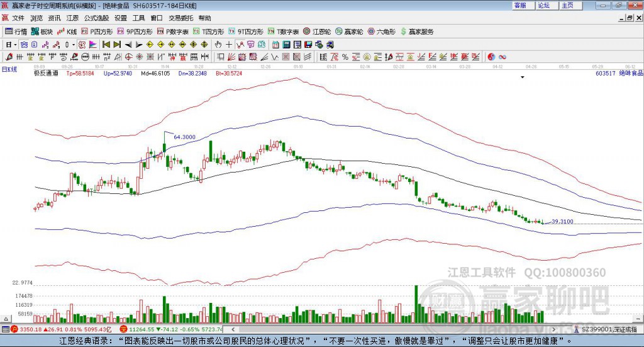
Task: Toggle the boxed butterfly pattern icon
Action: point(24,45)
